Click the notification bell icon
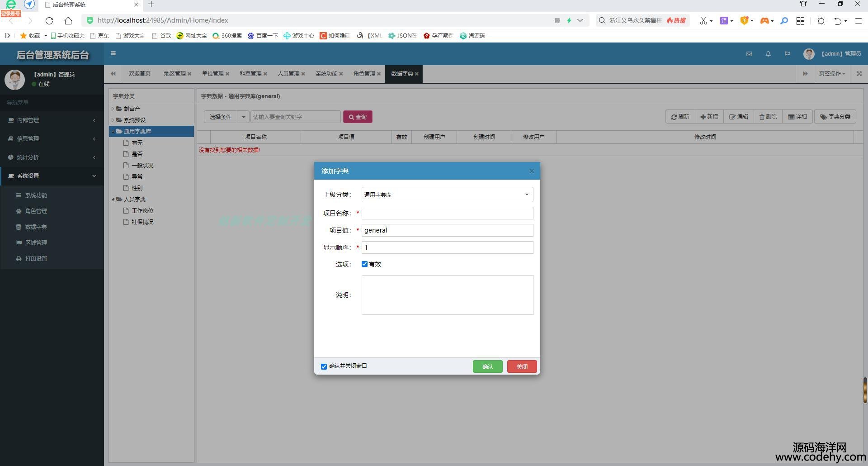 pyautogui.click(x=768, y=54)
